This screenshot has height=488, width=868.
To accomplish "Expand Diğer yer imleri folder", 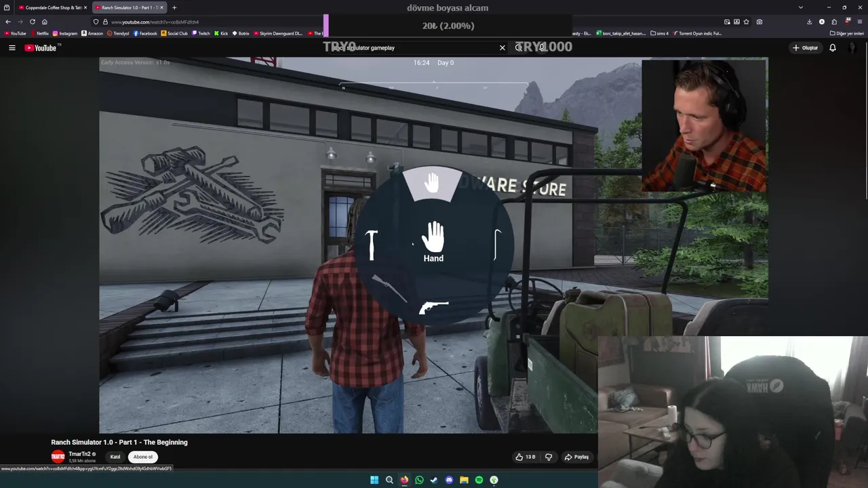I will click(846, 33).
